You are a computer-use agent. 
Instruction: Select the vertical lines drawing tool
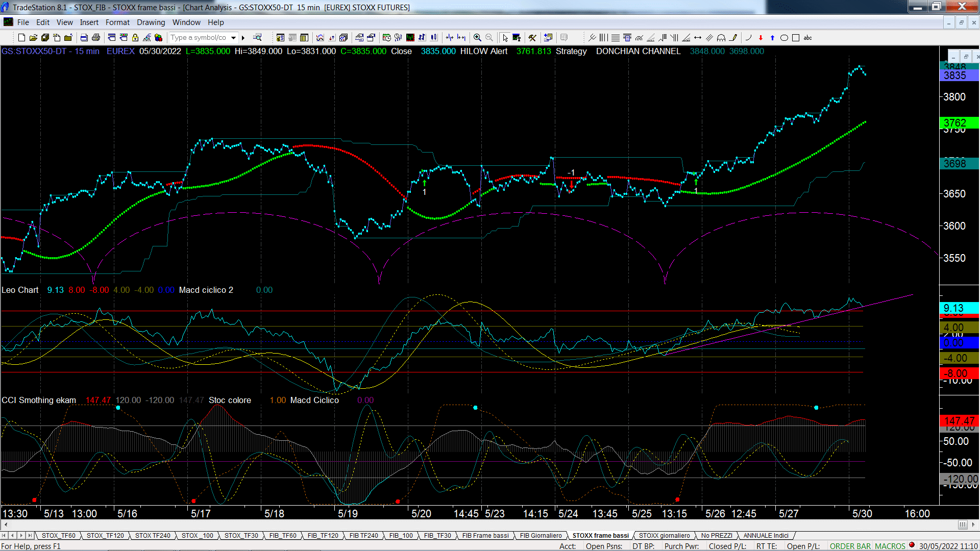coord(604,37)
